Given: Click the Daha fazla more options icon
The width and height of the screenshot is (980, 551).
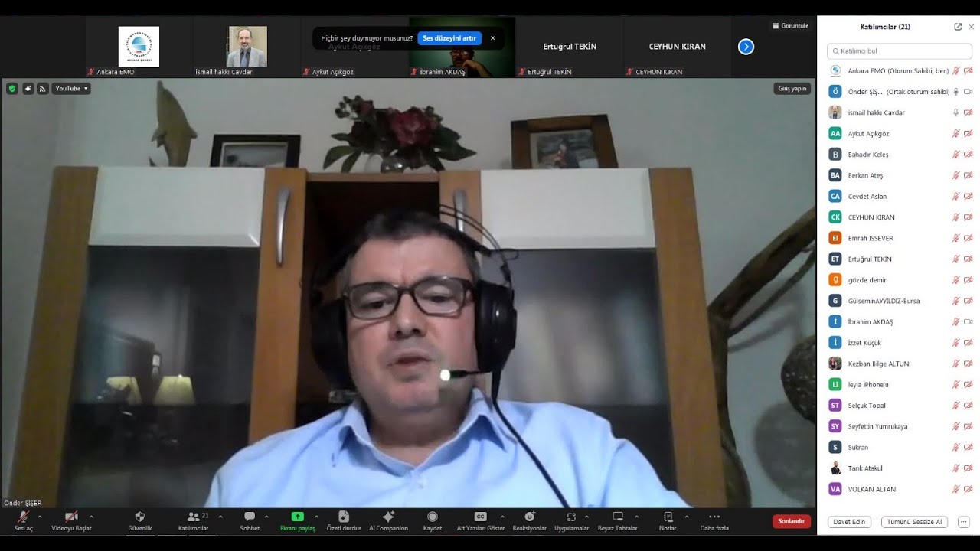Looking at the screenshot, I should [714, 517].
